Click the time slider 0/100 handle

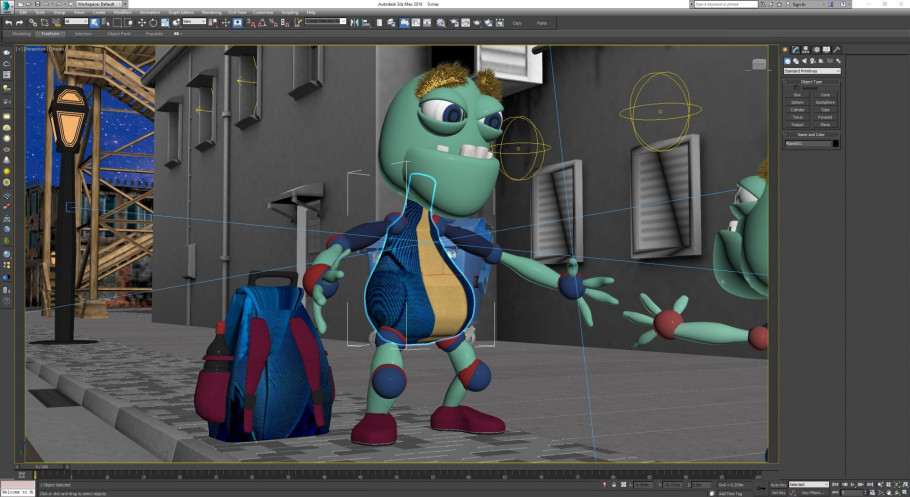(42, 466)
